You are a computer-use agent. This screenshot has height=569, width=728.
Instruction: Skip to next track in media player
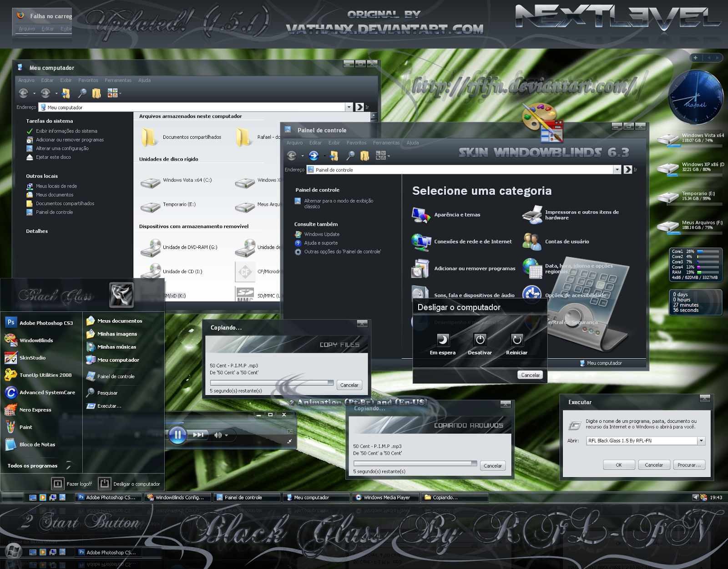[x=198, y=435]
